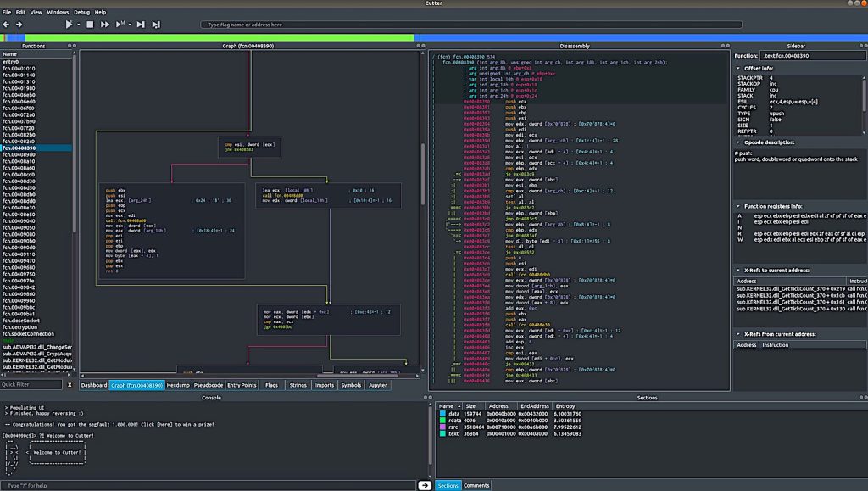Click the Continue until main icon
Image resolution: width=868 pixels, height=491 pixels.
point(120,24)
